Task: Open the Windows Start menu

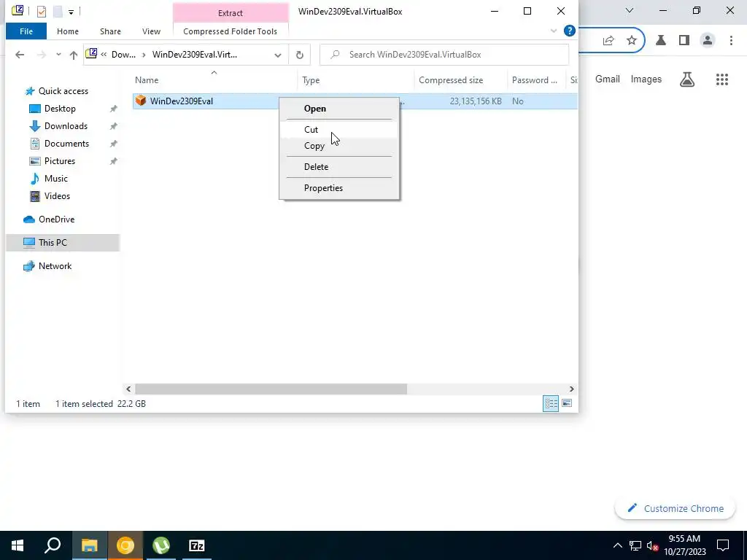Action: point(18,545)
